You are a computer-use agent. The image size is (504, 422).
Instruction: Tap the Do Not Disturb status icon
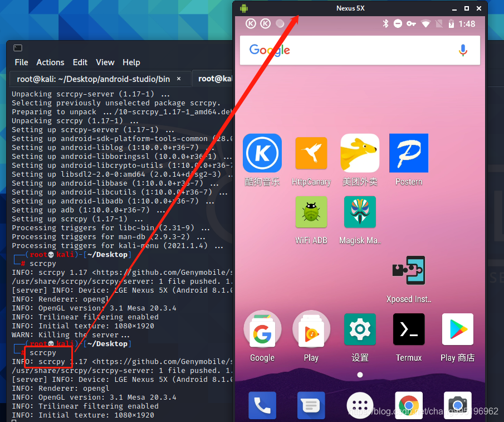(x=398, y=23)
